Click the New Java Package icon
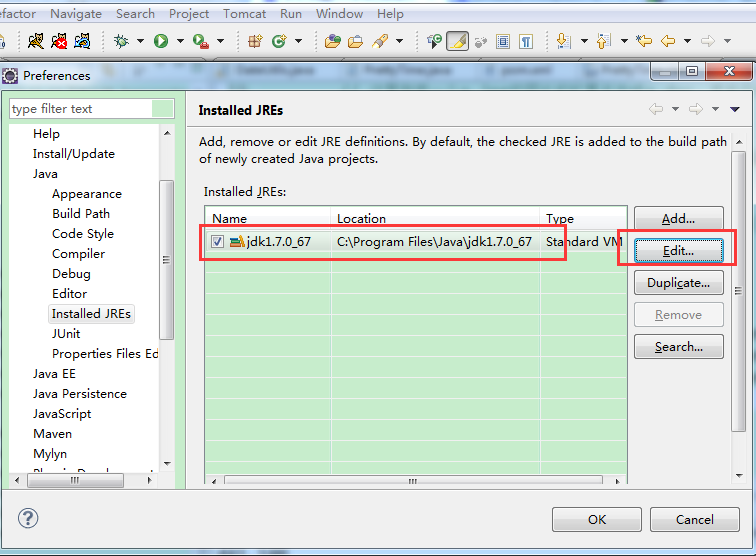The width and height of the screenshot is (756, 556). [255, 41]
